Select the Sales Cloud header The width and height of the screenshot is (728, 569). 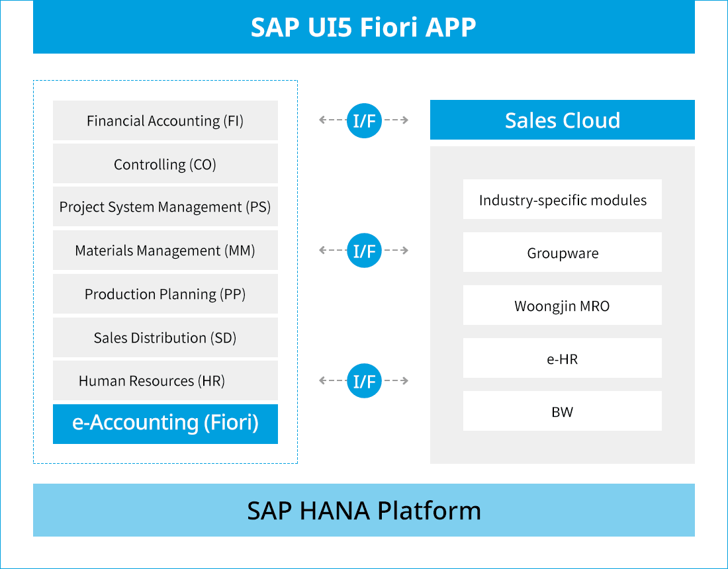point(563,120)
